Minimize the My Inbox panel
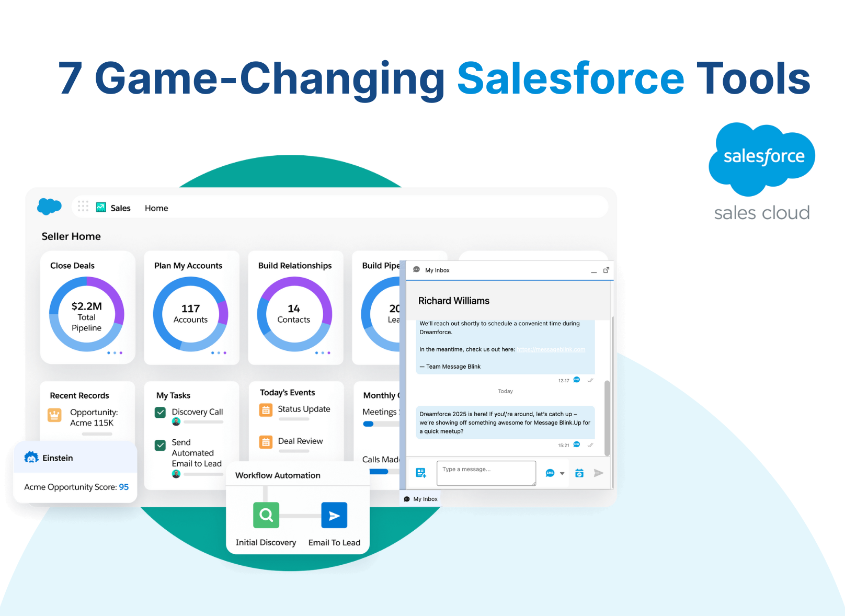Image resolution: width=845 pixels, height=616 pixels. coord(594,271)
